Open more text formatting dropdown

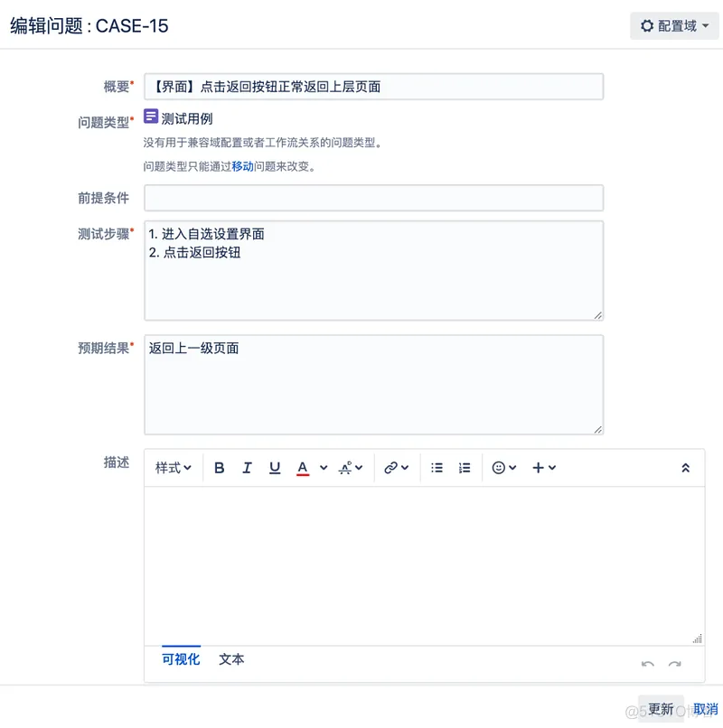tap(351, 468)
